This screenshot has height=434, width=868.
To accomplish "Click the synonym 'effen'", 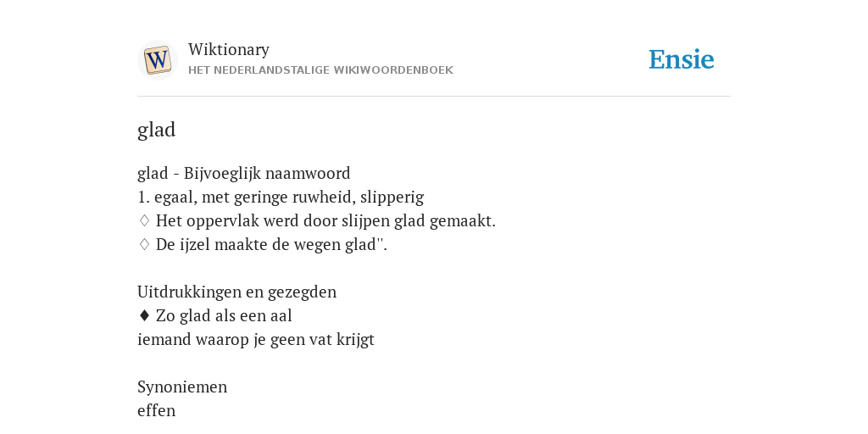I will point(156,411).
